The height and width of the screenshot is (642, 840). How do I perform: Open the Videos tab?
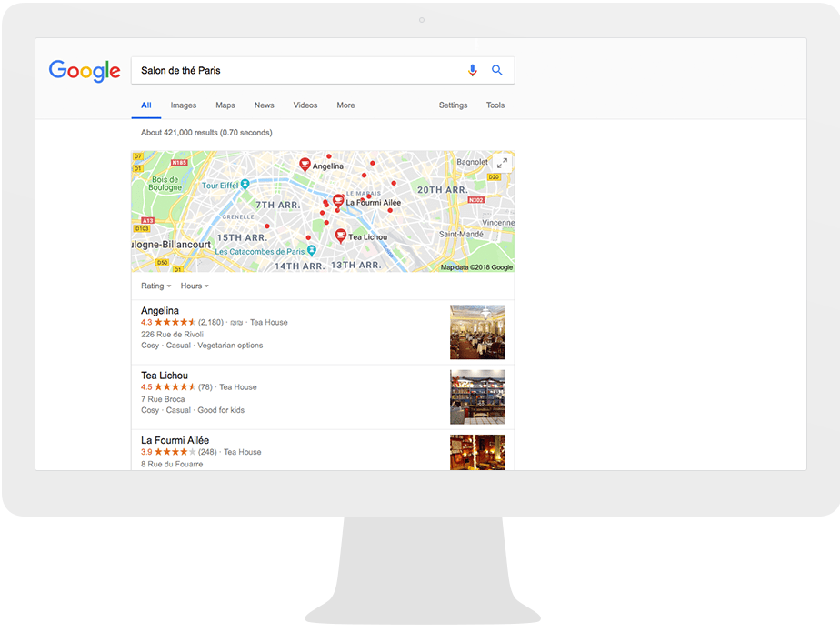(x=305, y=105)
